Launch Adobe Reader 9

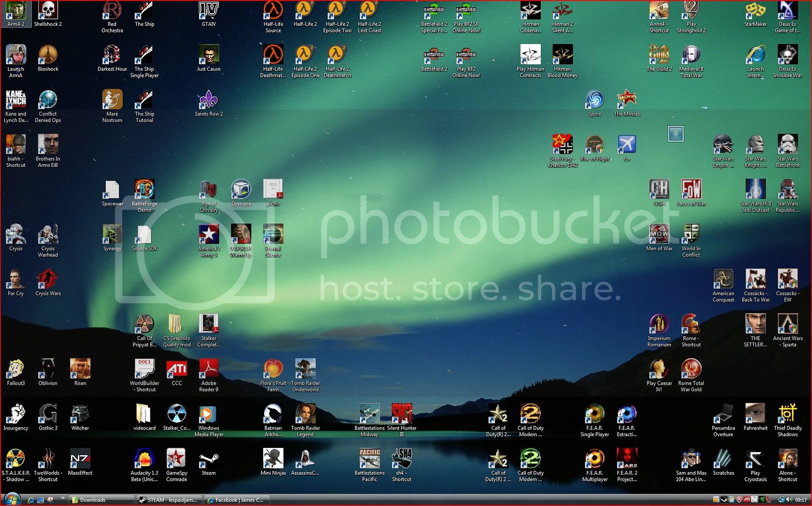point(208,370)
